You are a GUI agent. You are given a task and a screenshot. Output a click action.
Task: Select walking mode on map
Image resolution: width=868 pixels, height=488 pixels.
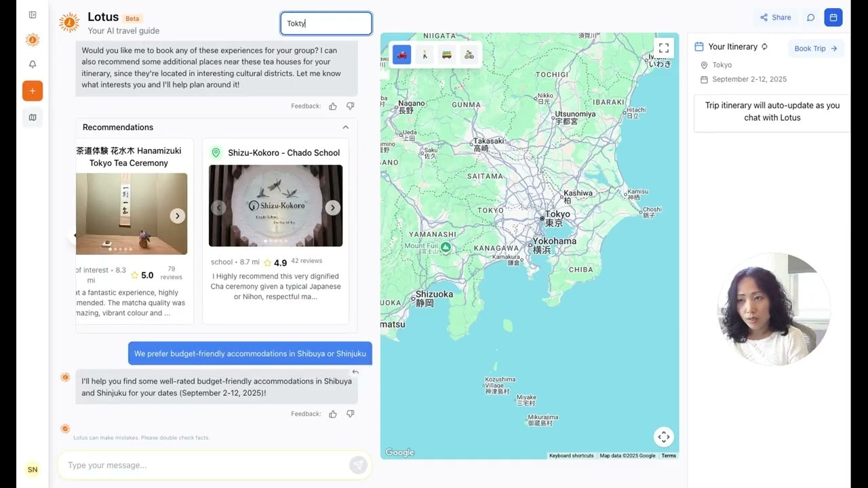425,54
